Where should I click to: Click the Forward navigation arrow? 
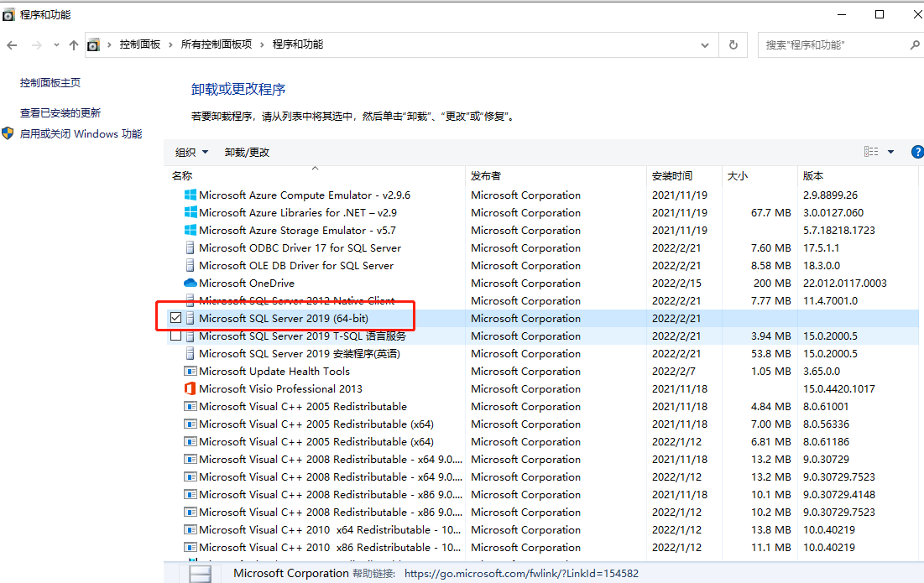click(37, 44)
